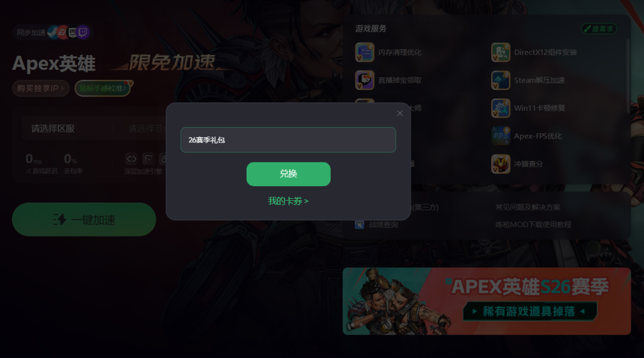Open 内存清理优化 service icon
644x358 pixels.
coord(364,52)
